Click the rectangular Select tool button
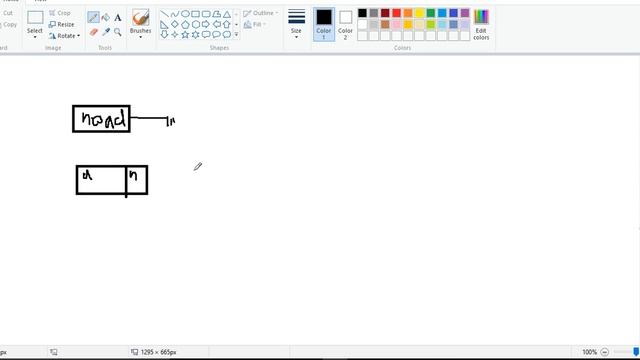Image resolution: width=640 pixels, height=360 pixels. 35,18
